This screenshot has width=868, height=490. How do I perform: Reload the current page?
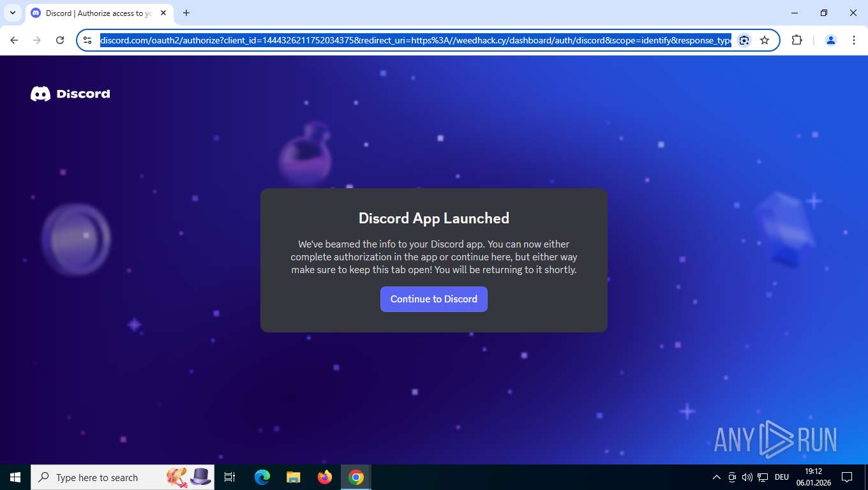tap(60, 40)
